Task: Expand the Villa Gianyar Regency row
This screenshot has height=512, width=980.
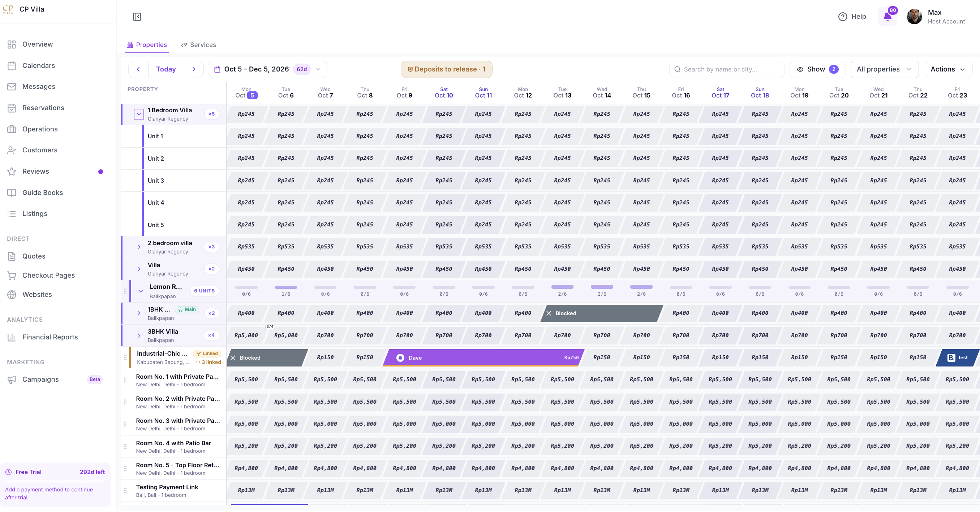Action: 139,269
